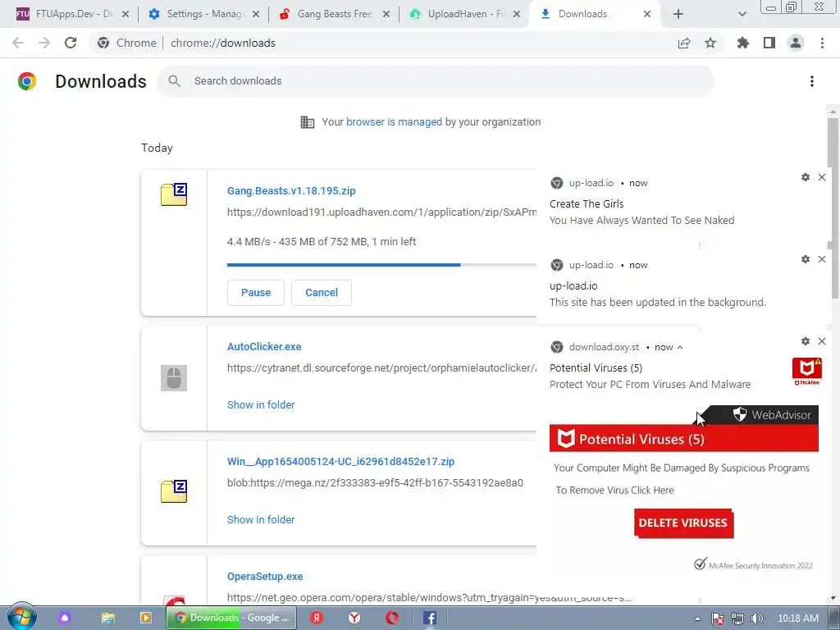Collapse the download.oxy.st notification chevron

click(x=680, y=347)
